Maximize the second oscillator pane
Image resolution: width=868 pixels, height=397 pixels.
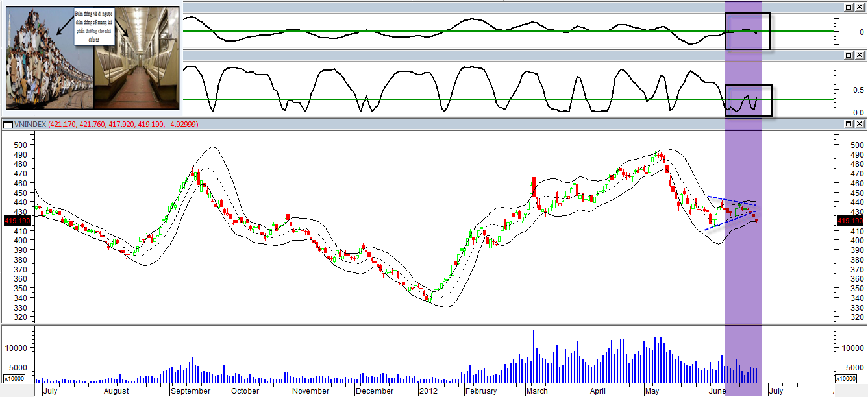(849, 56)
